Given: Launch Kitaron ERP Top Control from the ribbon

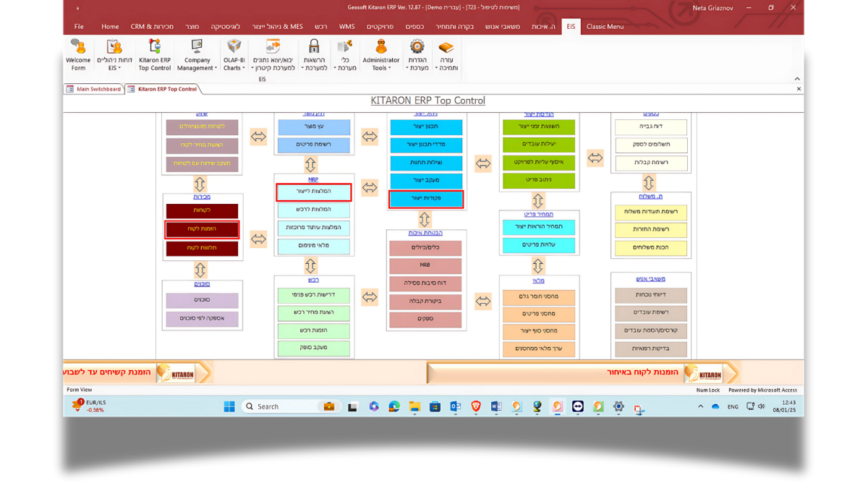Looking at the screenshot, I should coord(155,56).
